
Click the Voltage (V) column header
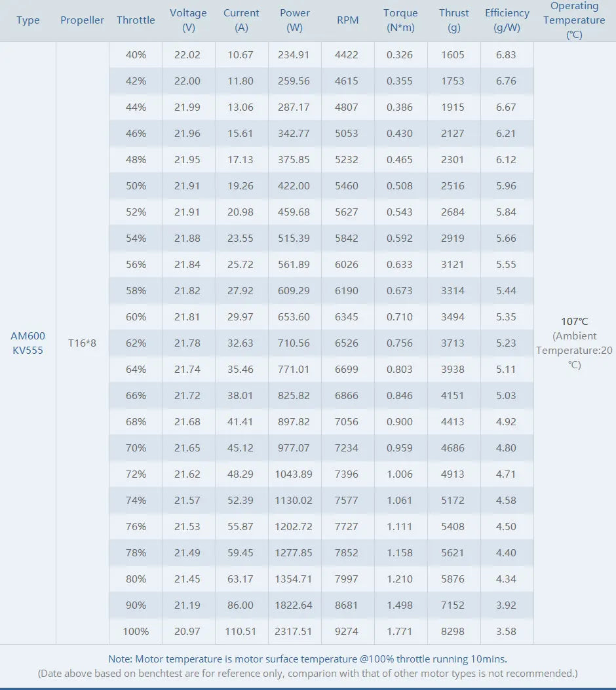click(x=188, y=20)
